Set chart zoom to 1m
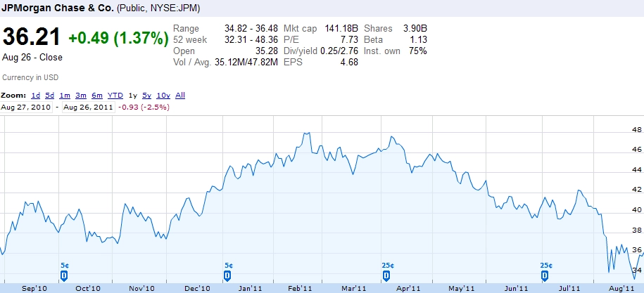The width and height of the screenshot is (644, 293). tap(65, 96)
